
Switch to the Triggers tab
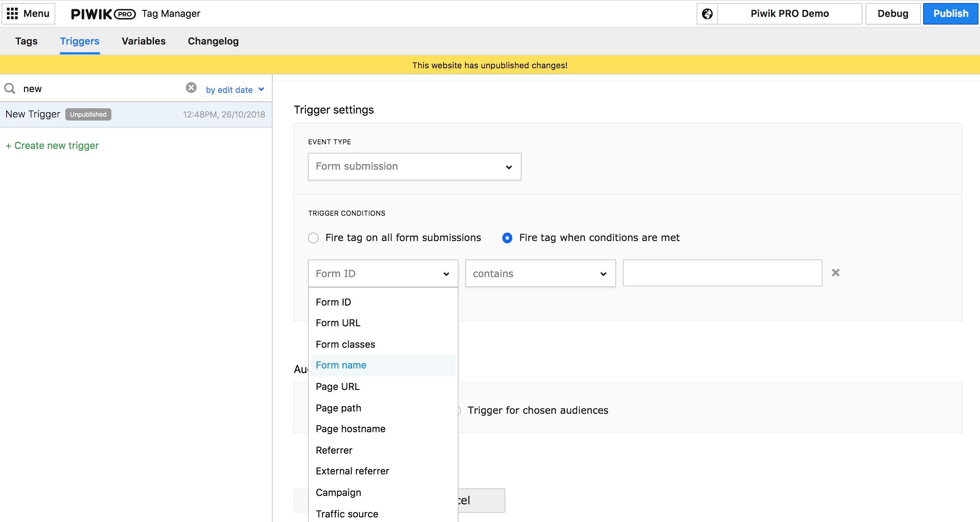click(x=79, y=41)
